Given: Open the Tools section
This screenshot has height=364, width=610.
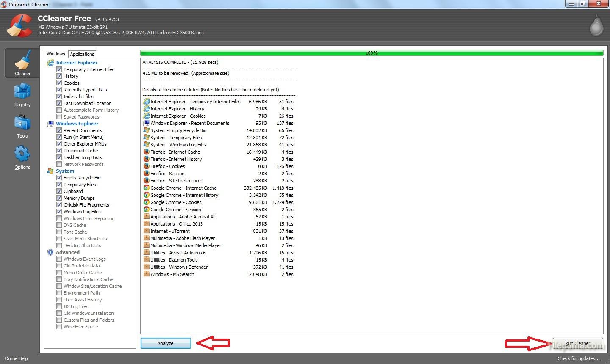Looking at the screenshot, I should click(x=22, y=126).
